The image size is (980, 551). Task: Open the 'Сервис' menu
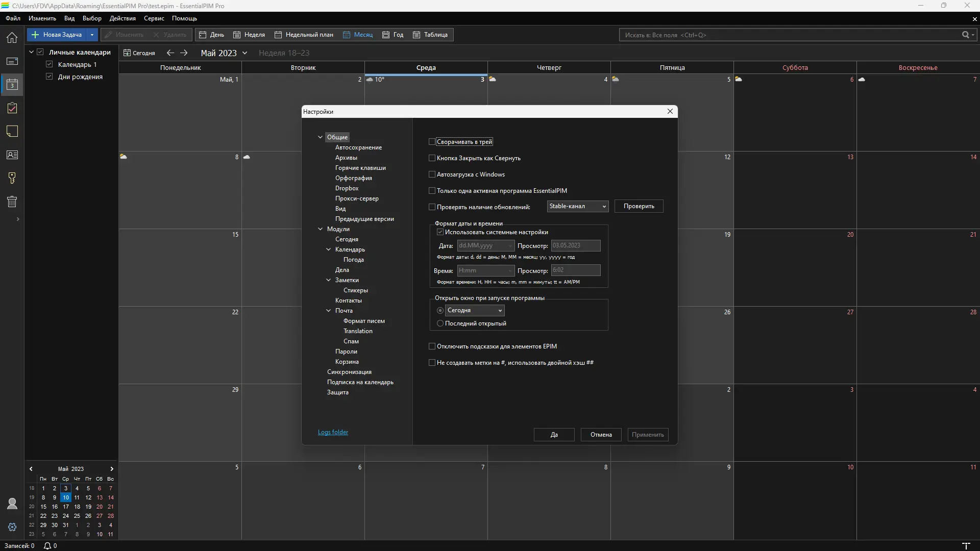coord(154,18)
